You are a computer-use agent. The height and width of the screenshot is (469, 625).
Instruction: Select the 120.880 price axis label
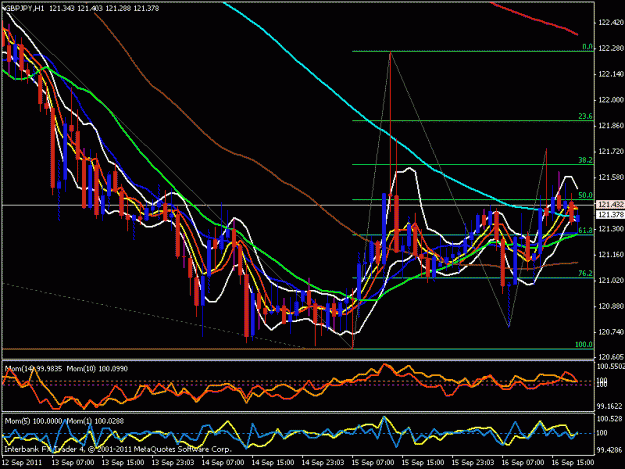pos(610,306)
